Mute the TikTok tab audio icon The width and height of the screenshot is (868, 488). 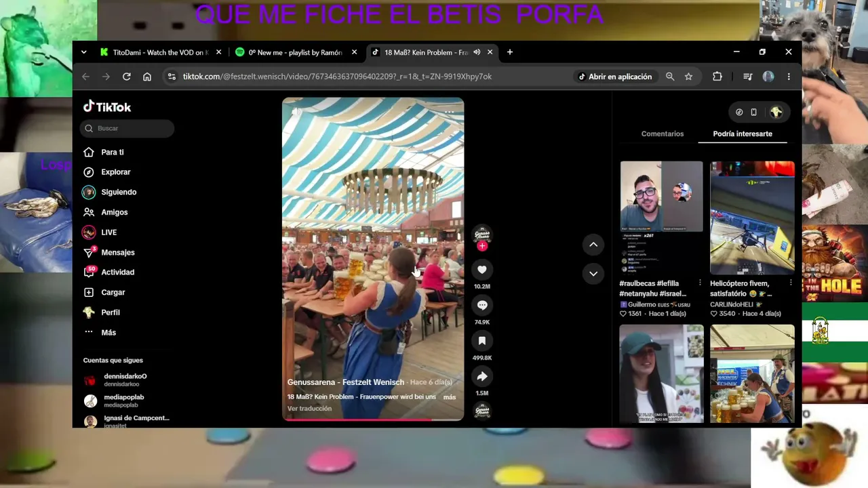[477, 52]
